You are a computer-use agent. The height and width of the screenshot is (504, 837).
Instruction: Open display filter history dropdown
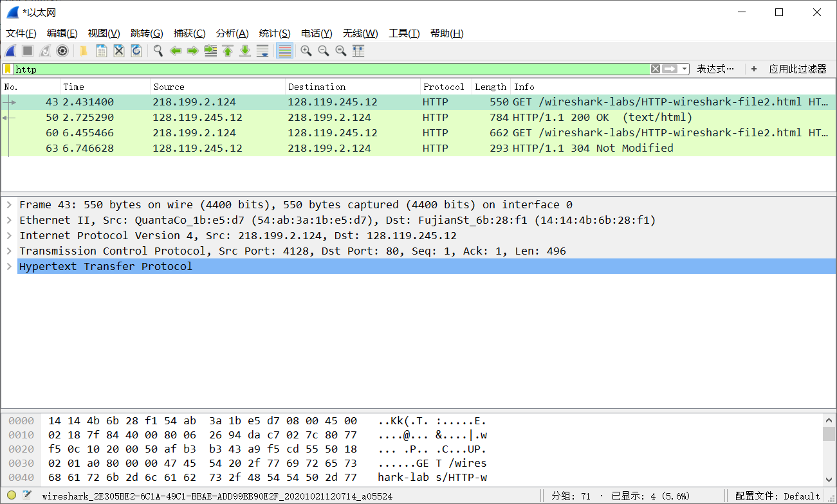click(685, 69)
